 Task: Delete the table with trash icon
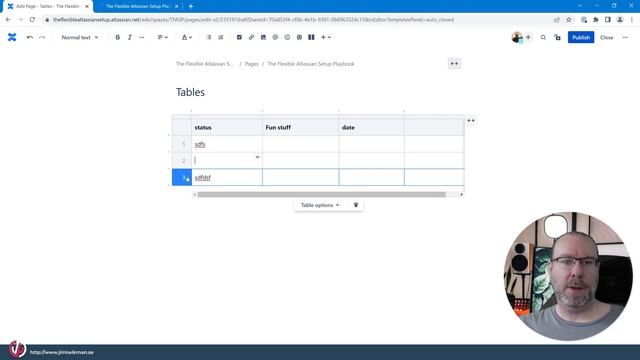pos(356,205)
